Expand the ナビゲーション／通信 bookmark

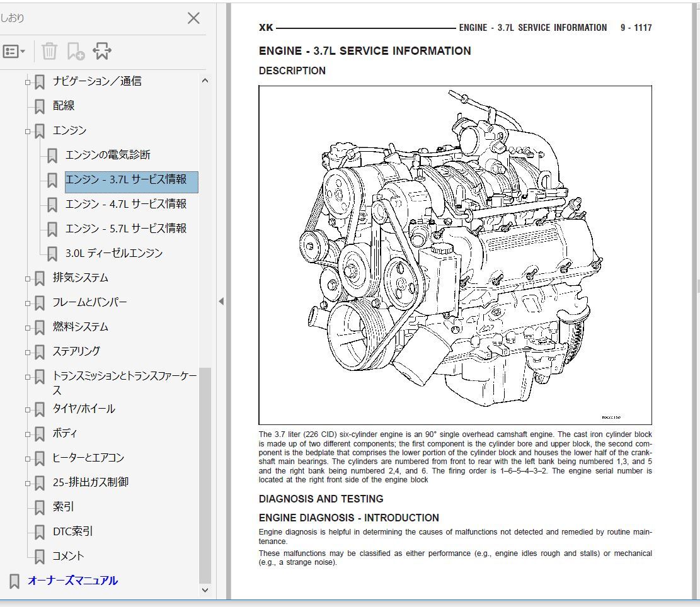coord(28,82)
